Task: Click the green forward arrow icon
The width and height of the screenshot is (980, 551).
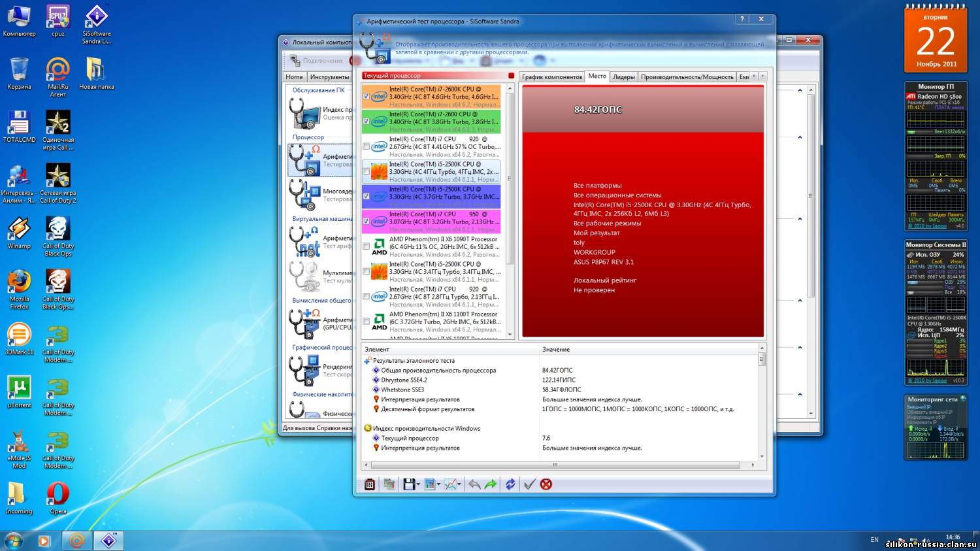Action: click(490, 484)
